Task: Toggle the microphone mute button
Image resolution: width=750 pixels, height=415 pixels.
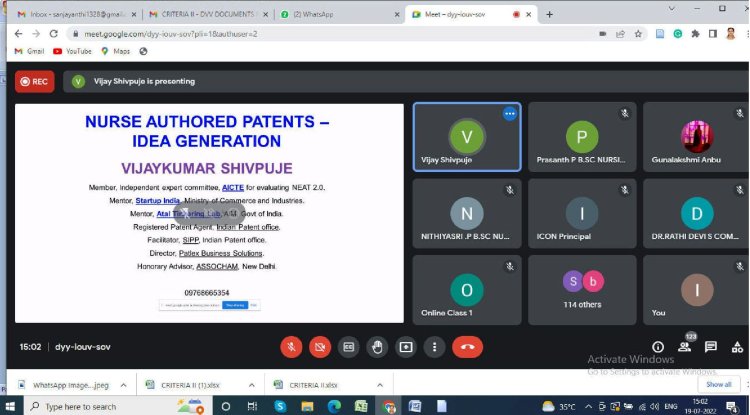Action: coord(291,347)
